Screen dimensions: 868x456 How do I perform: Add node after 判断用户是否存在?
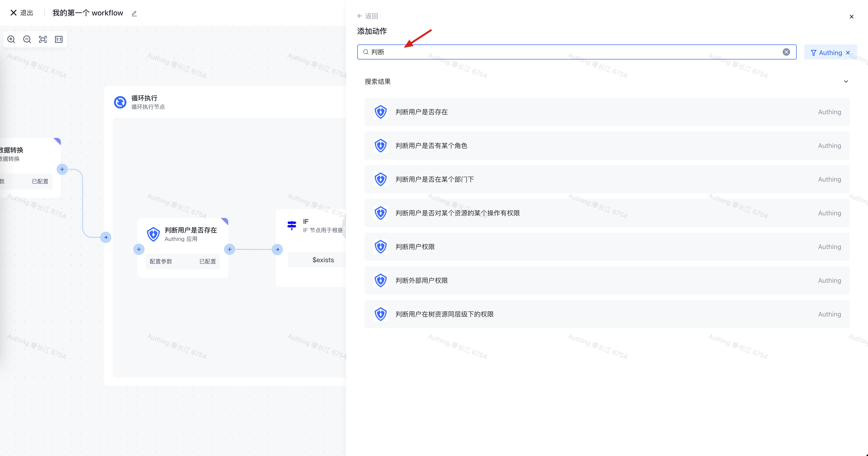(229, 249)
